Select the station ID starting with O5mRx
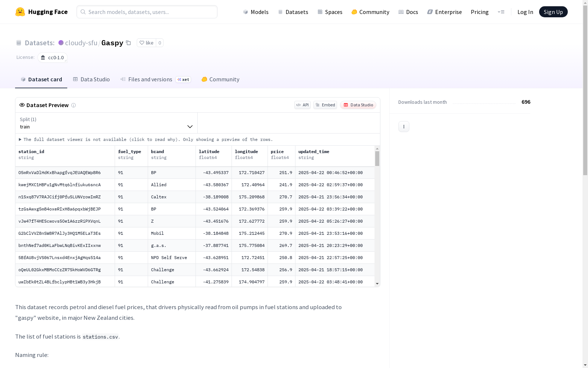Viewport: 588px width, 368px height. click(x=65, y=173)
